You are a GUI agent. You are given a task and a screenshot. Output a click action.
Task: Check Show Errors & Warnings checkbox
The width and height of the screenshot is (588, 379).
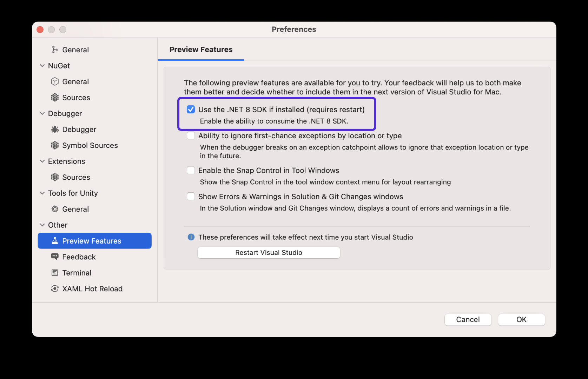pyautogui.click(x=191, y=197)
